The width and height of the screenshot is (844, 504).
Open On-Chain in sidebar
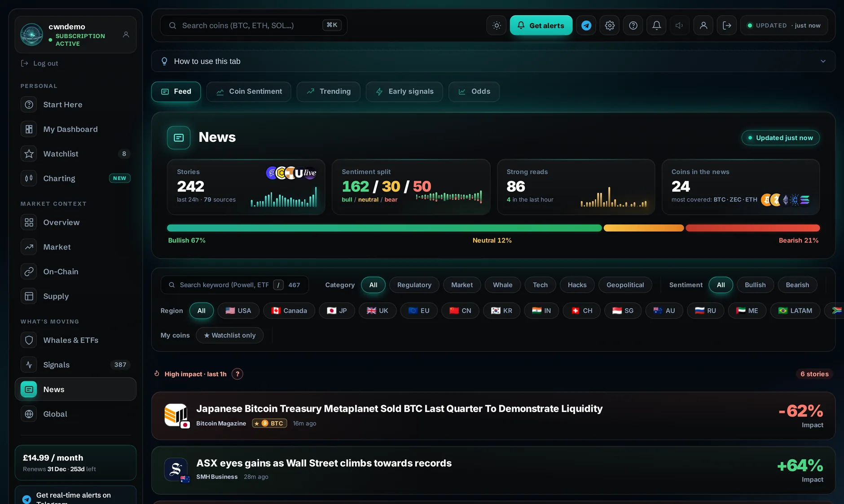(75, 272)
